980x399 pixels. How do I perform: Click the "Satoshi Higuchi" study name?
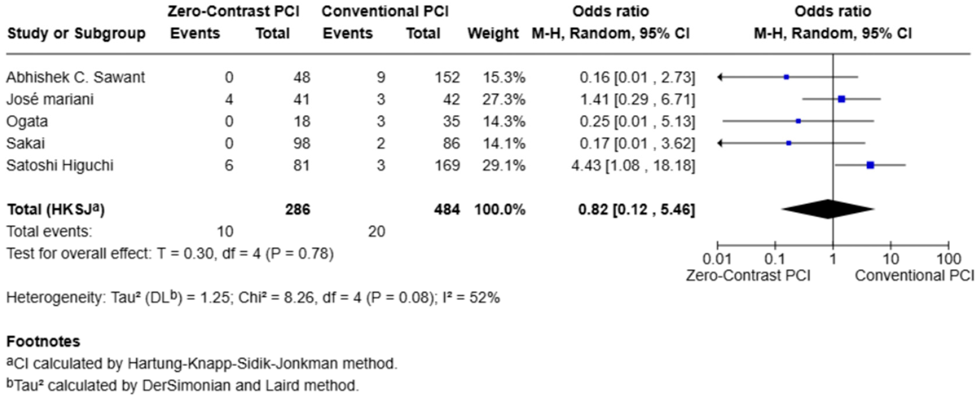(60, 165)
